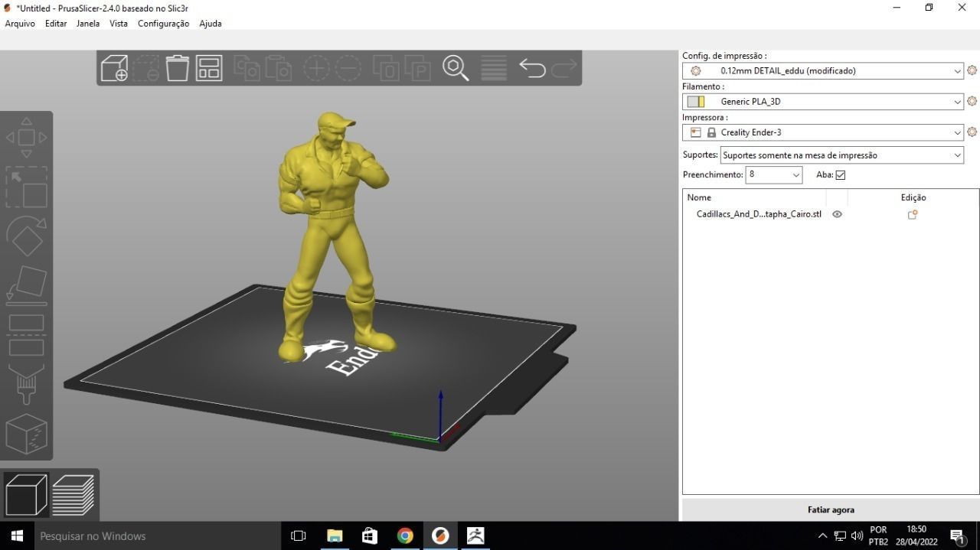The image size is (980, 550).
Task: Click the edit icon for the STL object
Action: [913, 215]
